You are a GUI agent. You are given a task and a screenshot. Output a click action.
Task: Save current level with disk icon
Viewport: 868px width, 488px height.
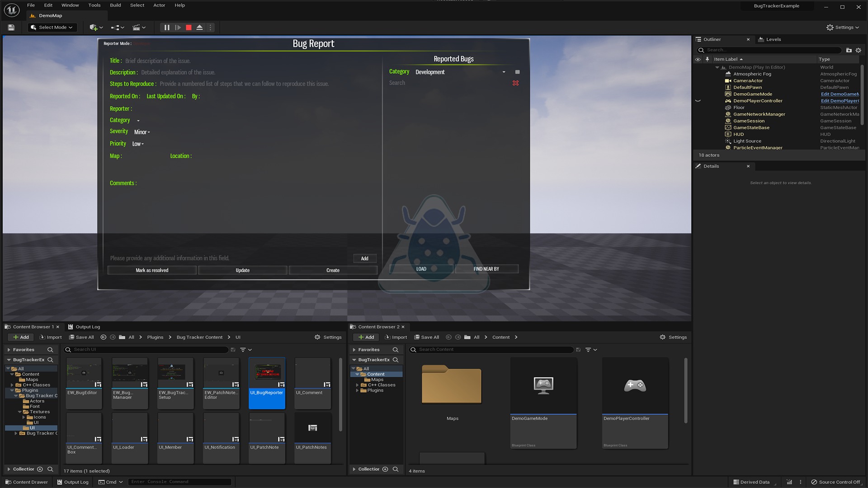point(11,28)
